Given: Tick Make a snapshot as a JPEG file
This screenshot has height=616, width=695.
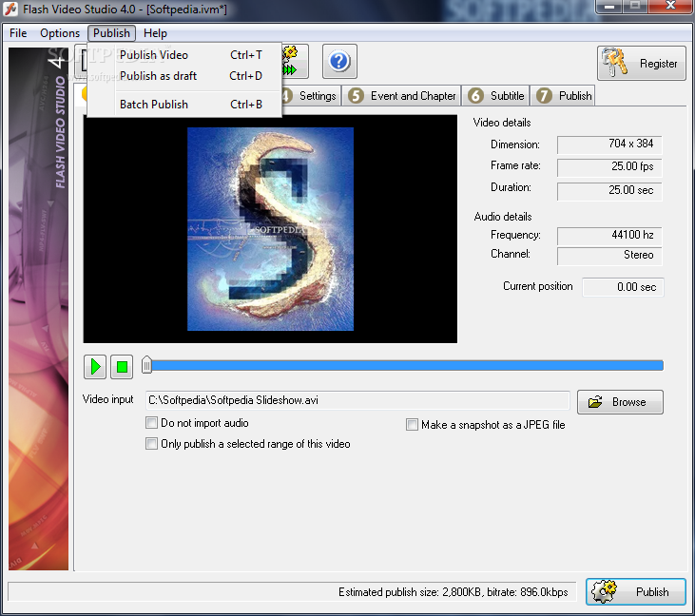Looking at the screenshot, I should coord(412,425).
